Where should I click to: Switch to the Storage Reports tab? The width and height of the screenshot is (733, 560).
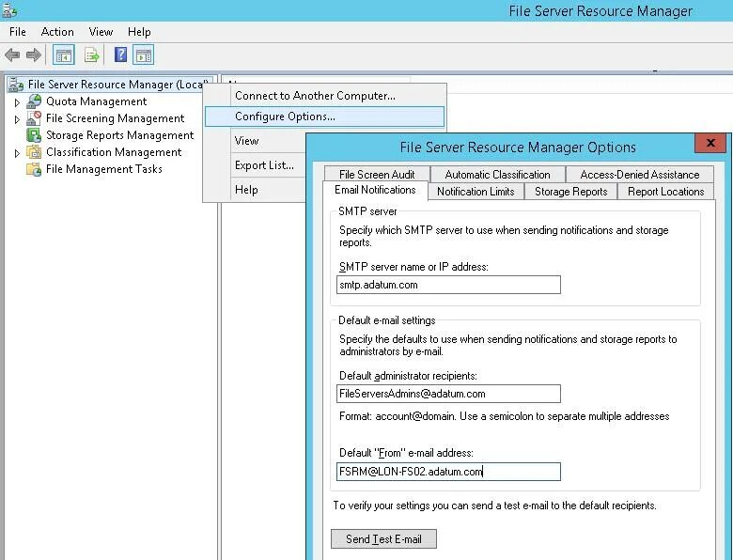click(570, 191)
